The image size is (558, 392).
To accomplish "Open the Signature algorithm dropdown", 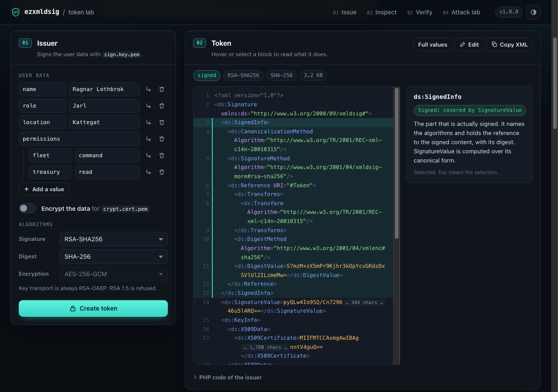I will tap(113, 239).
